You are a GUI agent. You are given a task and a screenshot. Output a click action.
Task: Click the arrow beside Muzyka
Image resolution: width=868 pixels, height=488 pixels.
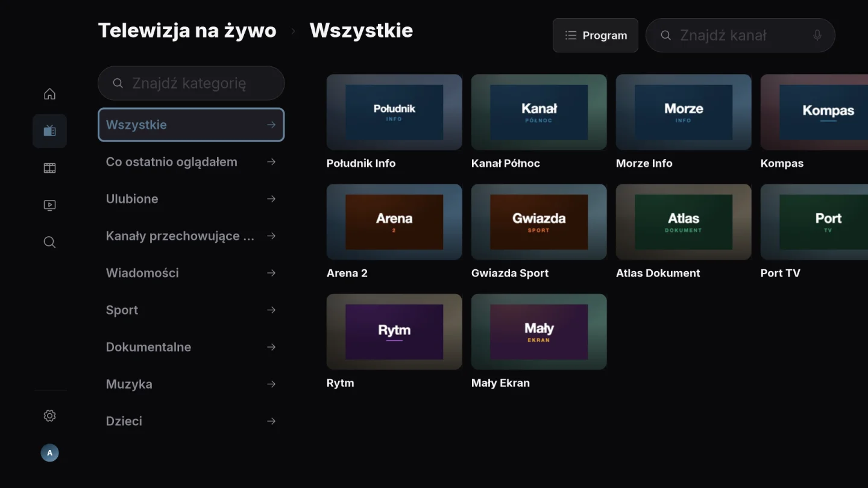pyautogui.click(x=271, y=384)
